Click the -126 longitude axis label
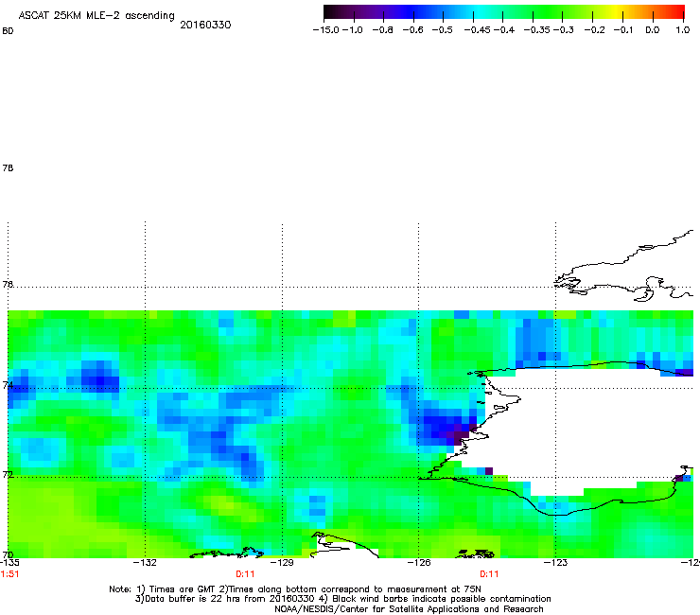 click(x=419, y=562)
